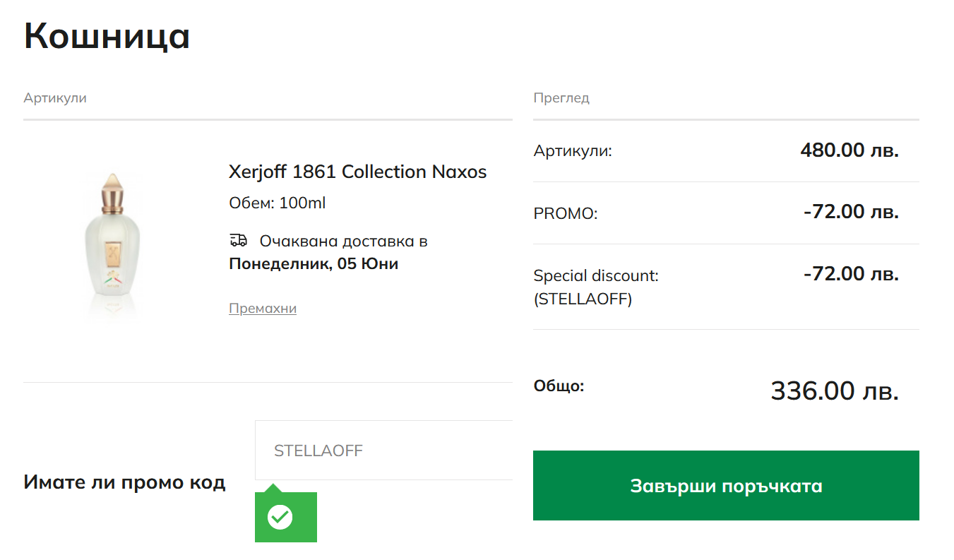Click the Понеделник, 05 Юни delivery date
954x560 pixels.
pyautogui.click(x=314, y=264)
